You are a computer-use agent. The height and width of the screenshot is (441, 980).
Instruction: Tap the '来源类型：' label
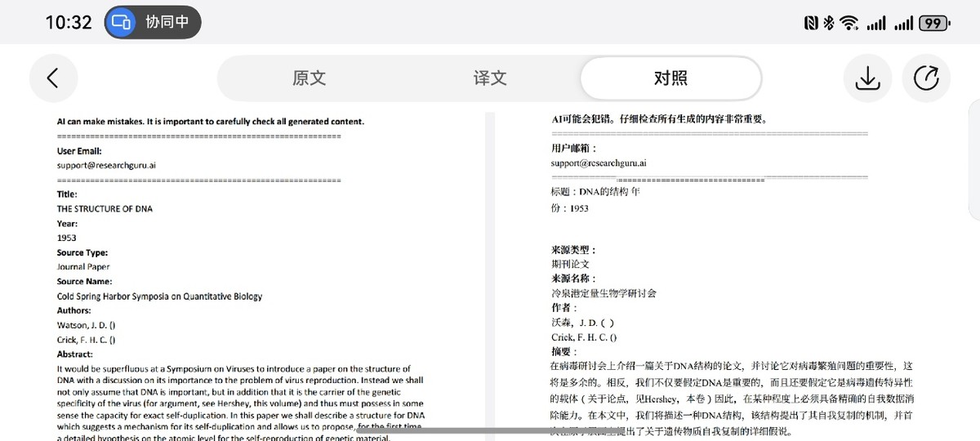574,250
